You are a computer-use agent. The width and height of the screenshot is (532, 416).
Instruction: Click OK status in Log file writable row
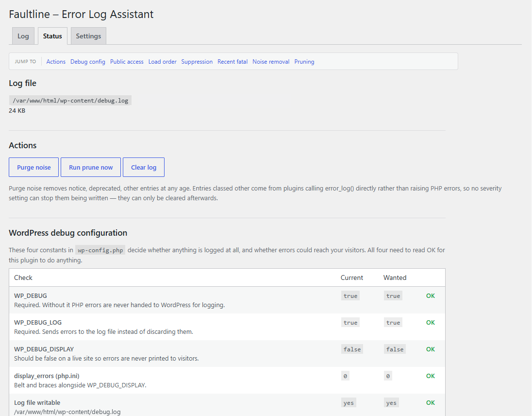(431, 403)
